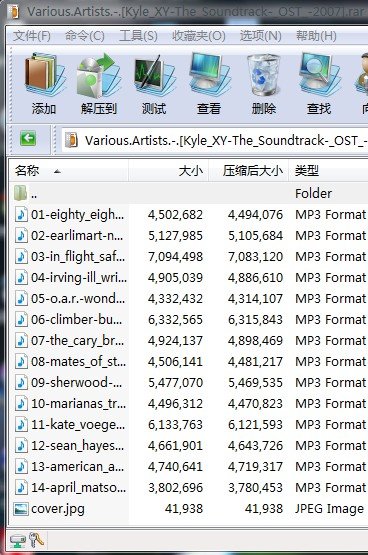Click size value 6,133,763

[176, 424]
